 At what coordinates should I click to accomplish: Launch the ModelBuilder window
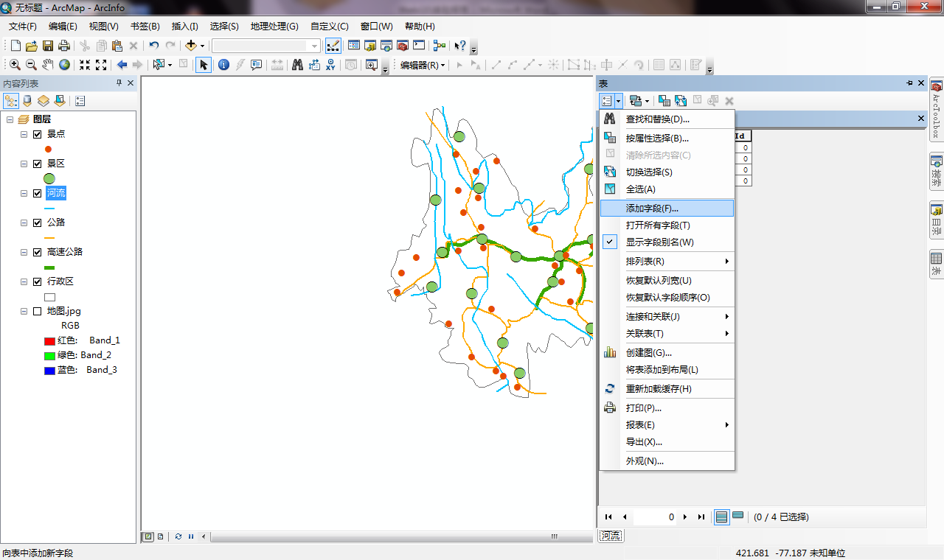[x=440, y=46]
